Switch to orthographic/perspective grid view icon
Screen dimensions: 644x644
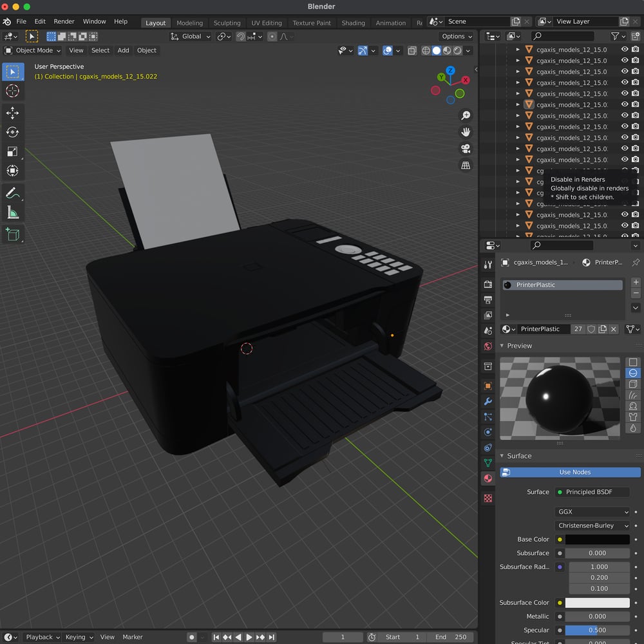[466, 166]
